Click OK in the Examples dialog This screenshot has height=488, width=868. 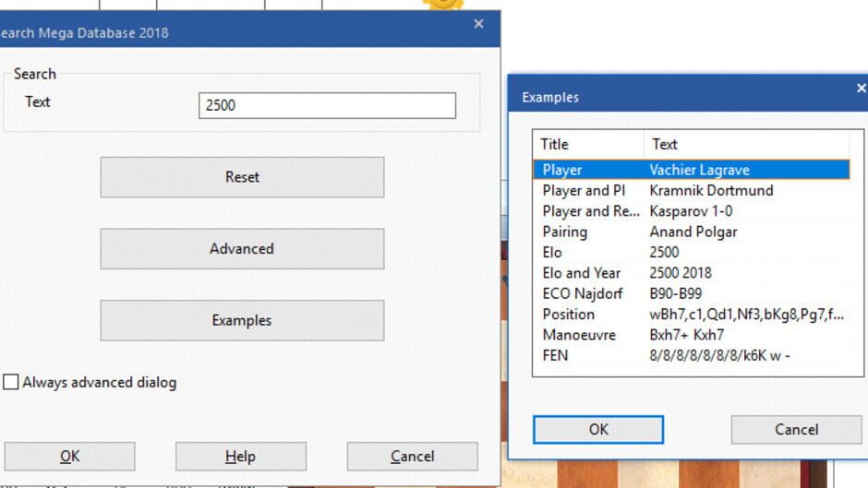pos(598,429)
